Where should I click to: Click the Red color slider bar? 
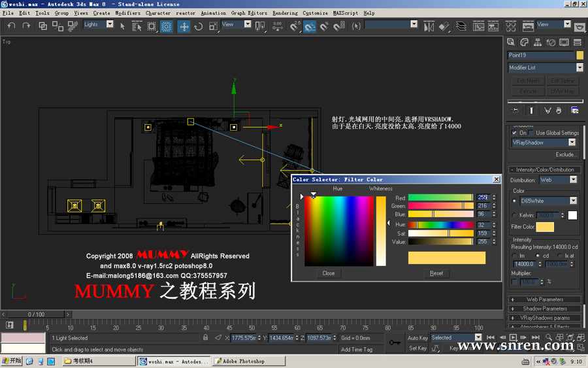(440, 197)
